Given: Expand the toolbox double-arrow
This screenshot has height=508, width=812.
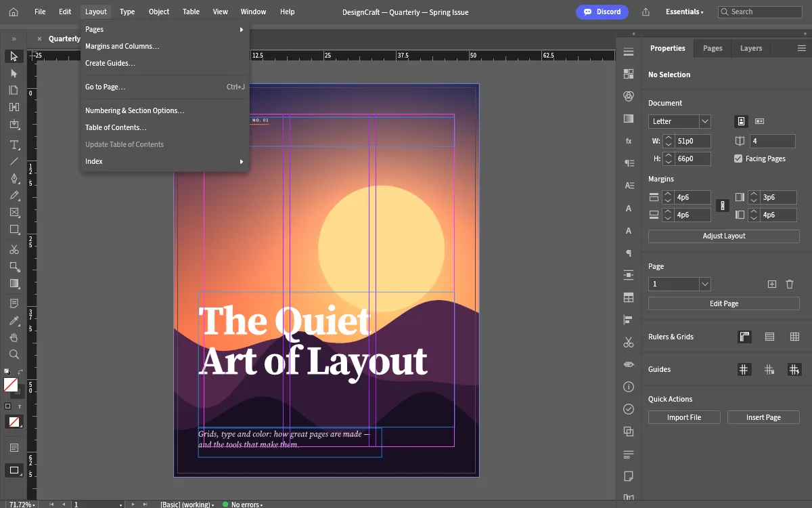Looking at the screenshot, I should pos(14,39).
